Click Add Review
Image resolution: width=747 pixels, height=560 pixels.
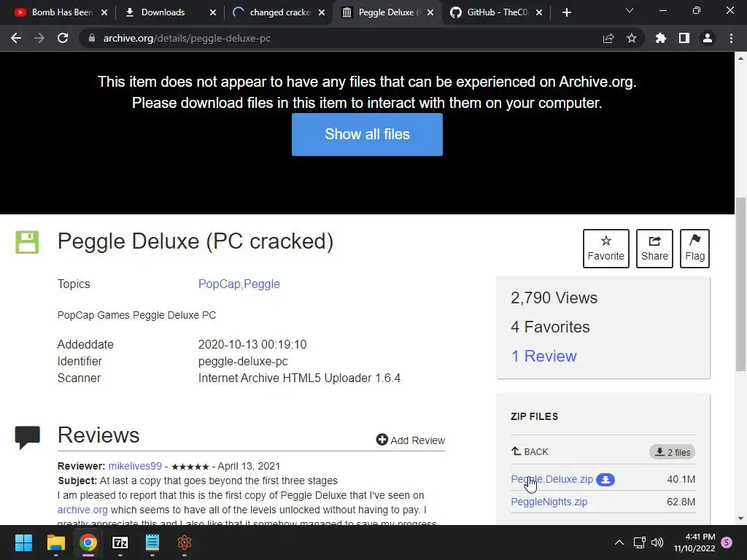(x=411, y=440)
